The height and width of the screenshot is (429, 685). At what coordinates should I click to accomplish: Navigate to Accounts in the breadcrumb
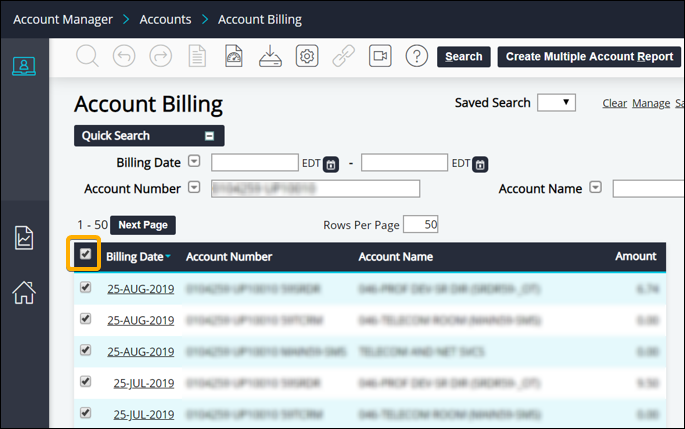point(166,19)
